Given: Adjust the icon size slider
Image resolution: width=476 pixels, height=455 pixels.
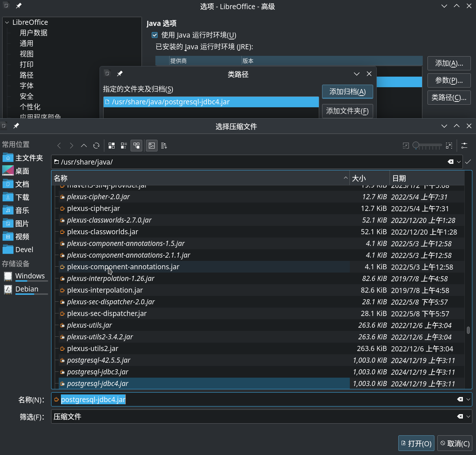Looking at the screenshot, I should 427,146.
